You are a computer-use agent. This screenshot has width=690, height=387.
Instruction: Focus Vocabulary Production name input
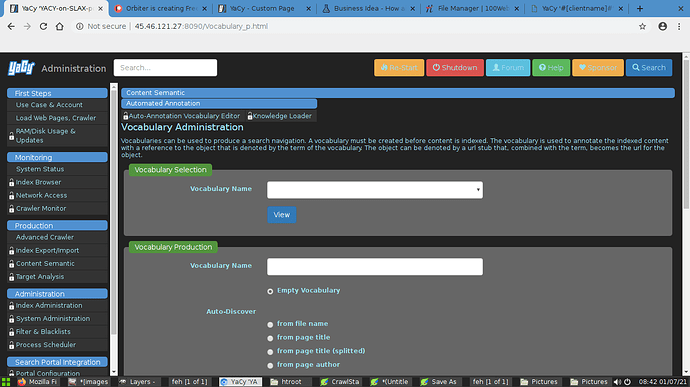[x=375, y=267]
